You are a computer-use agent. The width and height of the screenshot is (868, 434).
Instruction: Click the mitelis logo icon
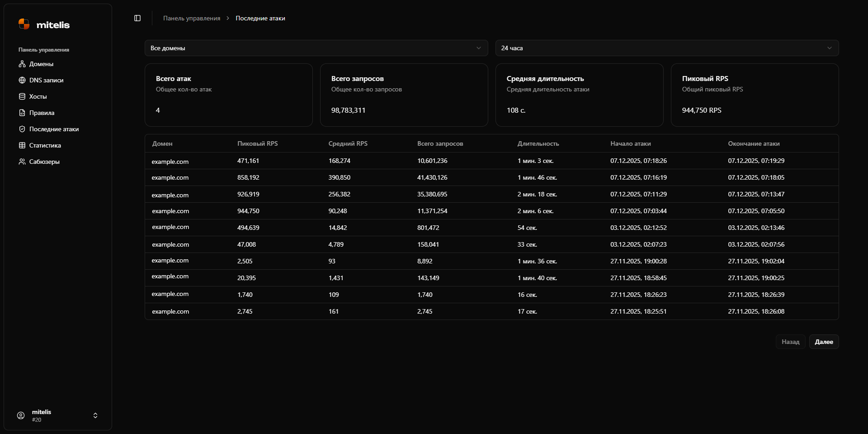24,24
